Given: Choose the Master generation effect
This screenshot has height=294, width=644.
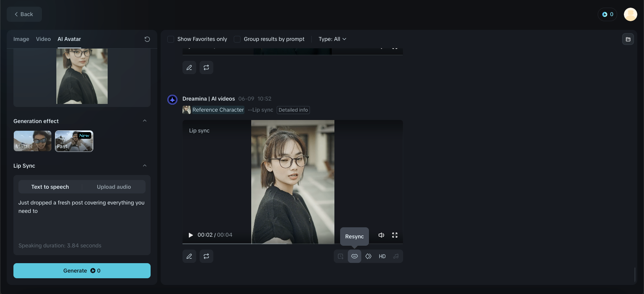Looking at the screenshot, I should 33,141.
